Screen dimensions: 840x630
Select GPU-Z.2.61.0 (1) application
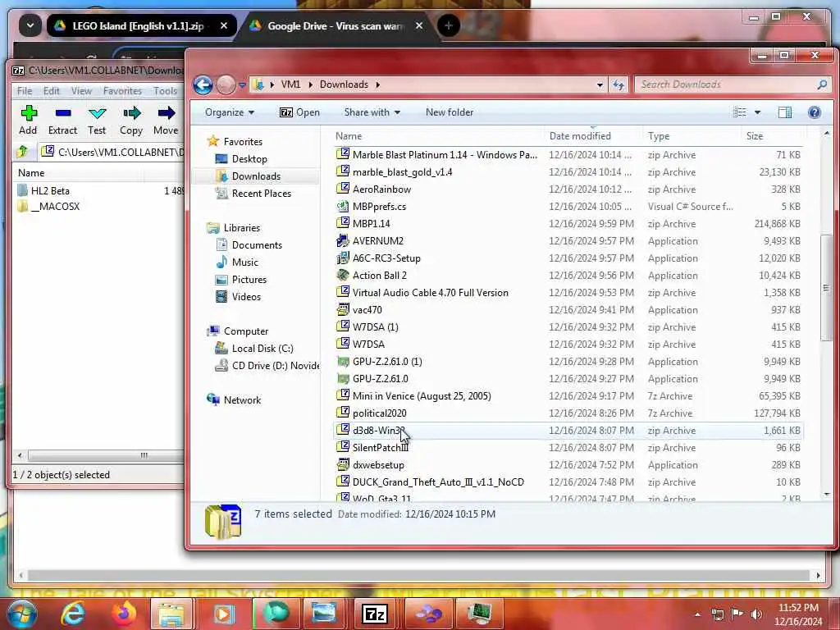568,362
